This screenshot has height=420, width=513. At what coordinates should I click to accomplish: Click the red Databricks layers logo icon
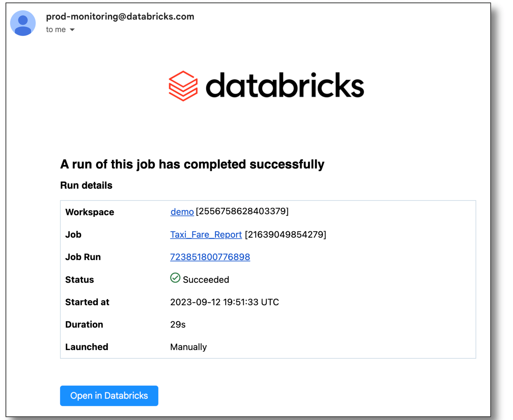pyautogui.click(x=183, y=86)
